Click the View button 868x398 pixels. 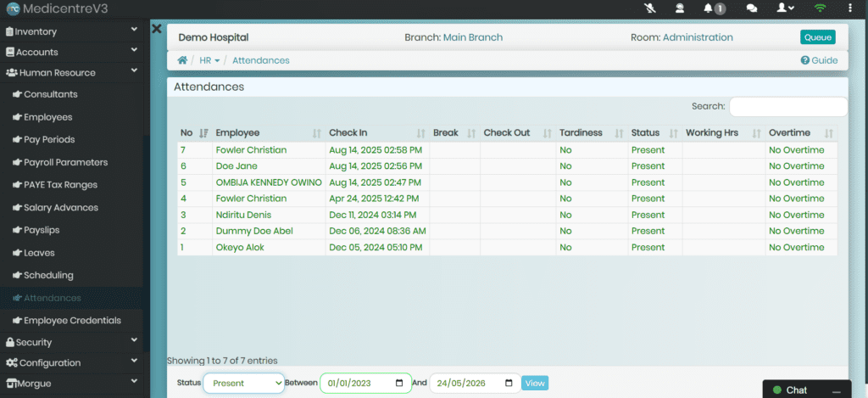tap(535, 383)
